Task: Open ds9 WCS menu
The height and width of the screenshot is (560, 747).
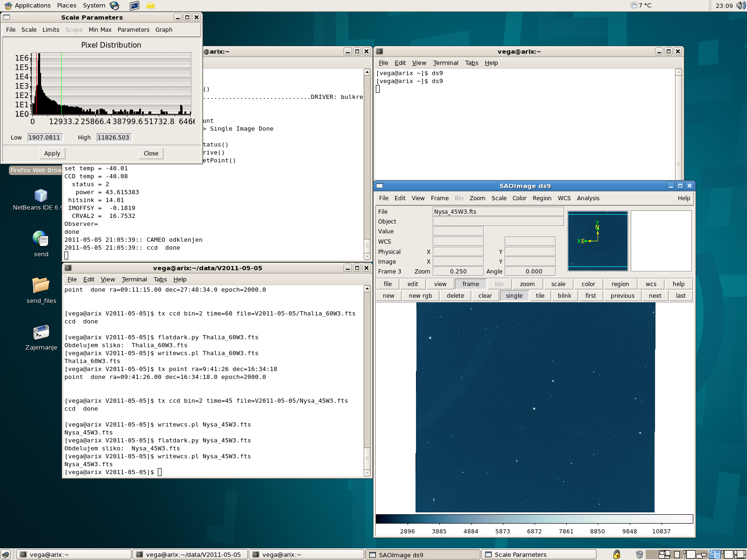Action: (x=564, y=198)
